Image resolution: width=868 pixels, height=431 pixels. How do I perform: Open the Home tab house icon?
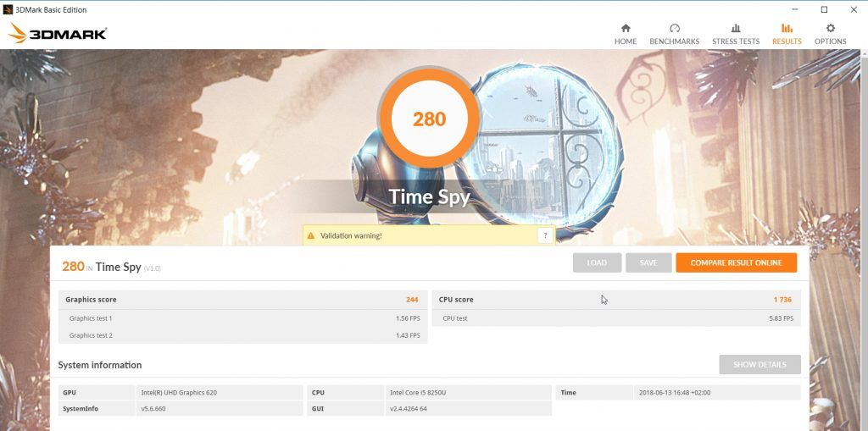(626, 28)
